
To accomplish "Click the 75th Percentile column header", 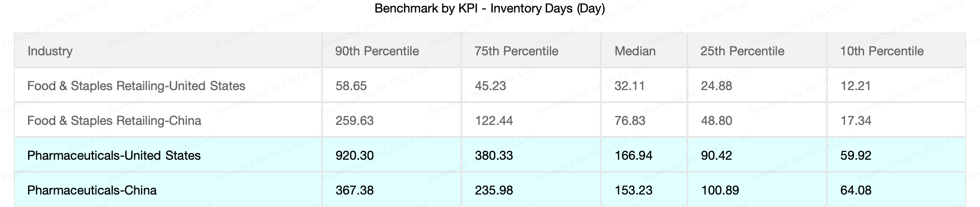I will (516, 51).
